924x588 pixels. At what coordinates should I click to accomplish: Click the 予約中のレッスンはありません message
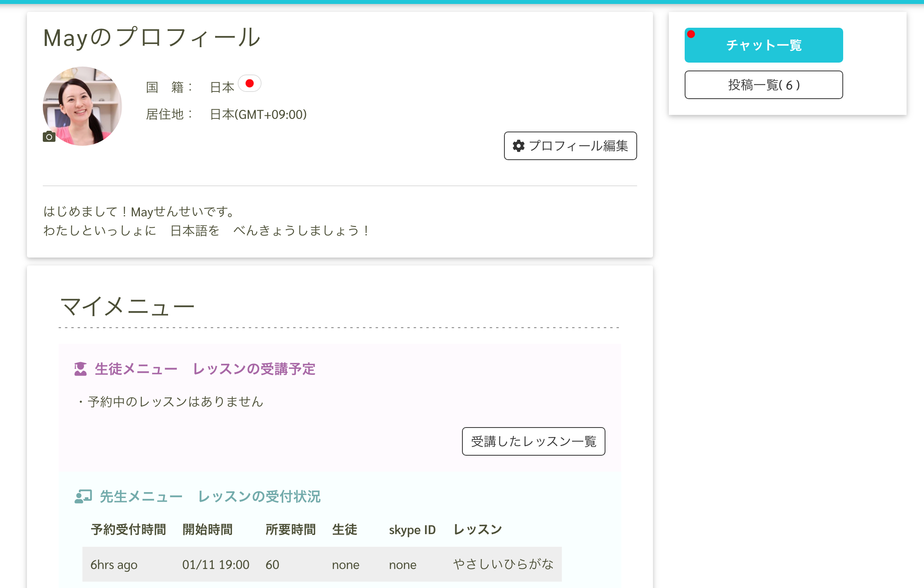(171, 402)
